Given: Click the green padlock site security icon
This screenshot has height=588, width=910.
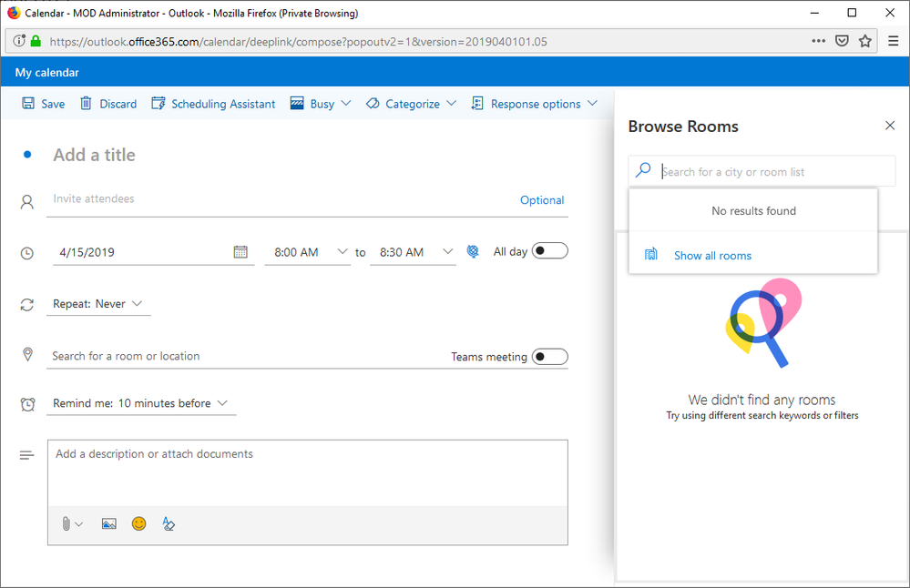Looking at the screenshot, I should point(36,41).
